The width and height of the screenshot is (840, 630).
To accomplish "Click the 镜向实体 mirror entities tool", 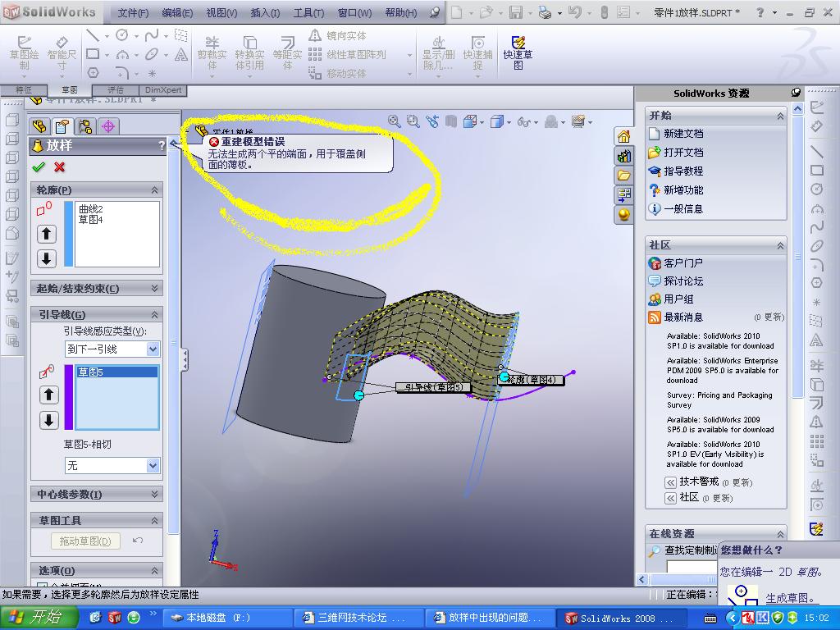I will (338, 36).
